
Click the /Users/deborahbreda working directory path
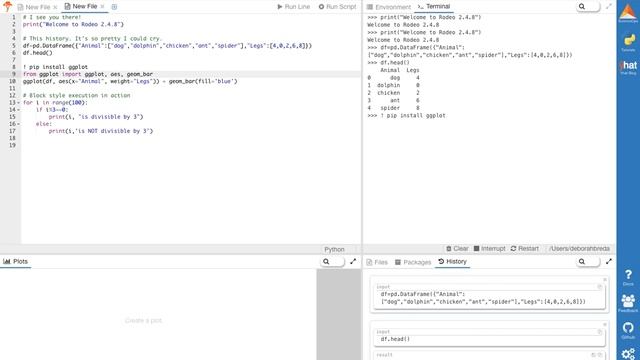(579, 249)
